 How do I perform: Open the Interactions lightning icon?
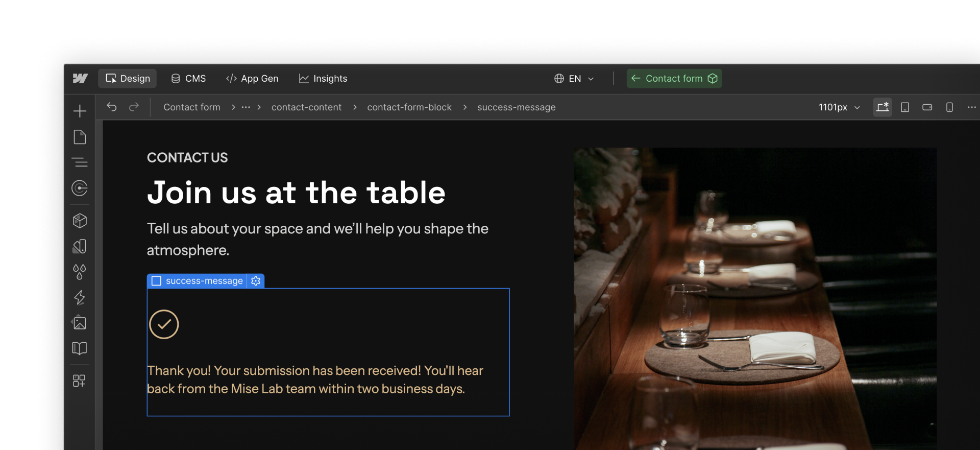pyautogui.click(x=80, y=297)
